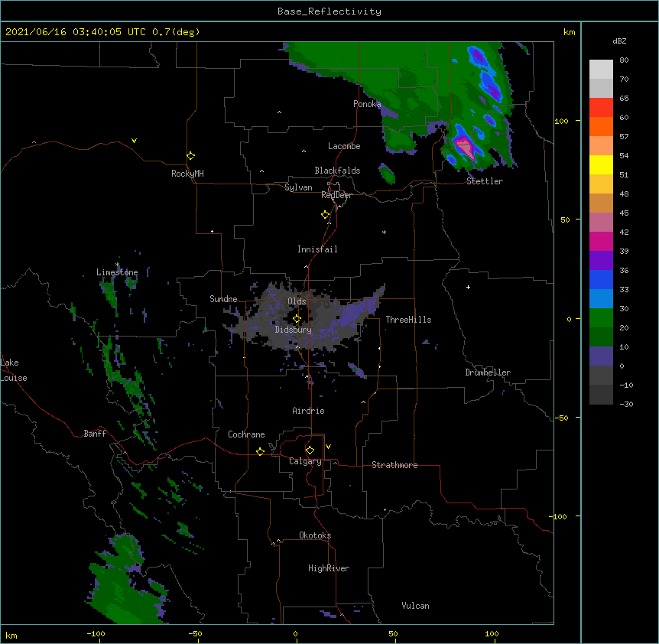Click the pink 45 dBZ legend swatch
This screenshot has height=644, width=659.
point(601,223)
